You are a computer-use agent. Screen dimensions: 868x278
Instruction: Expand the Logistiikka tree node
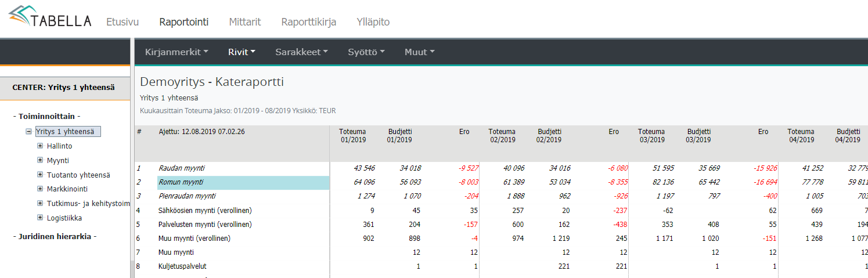[40, 218]
